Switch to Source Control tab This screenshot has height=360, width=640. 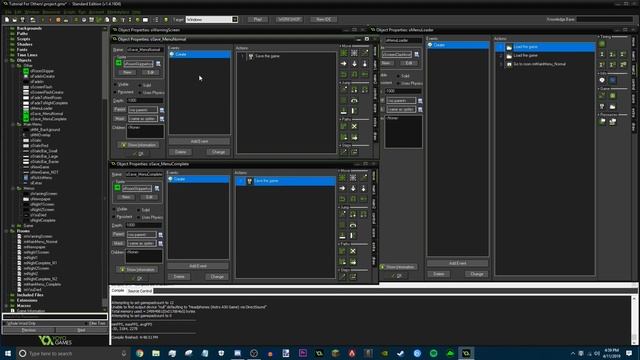(140, 291)
